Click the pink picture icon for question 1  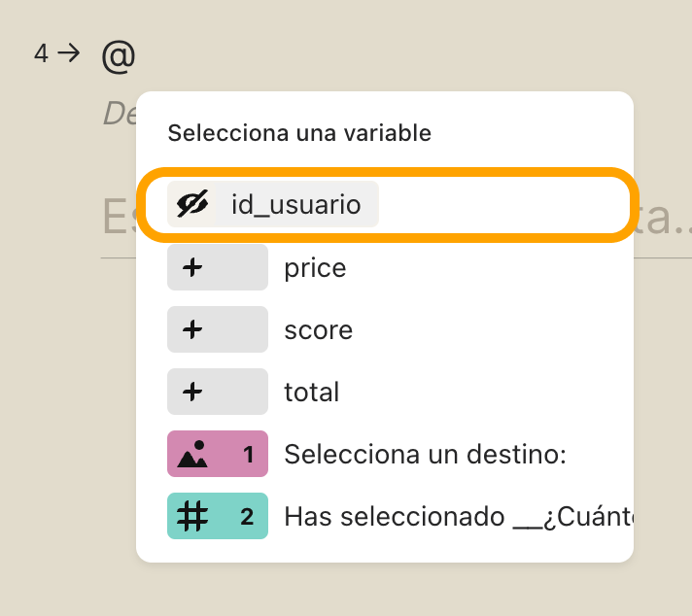(192, 454)
